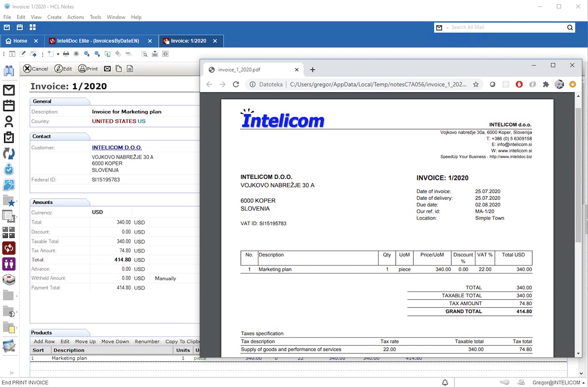Click the Edit action button

click(x=63, y=69)
